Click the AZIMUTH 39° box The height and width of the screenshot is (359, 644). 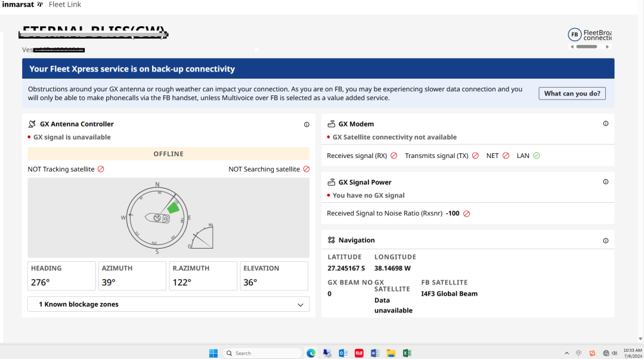132,276
